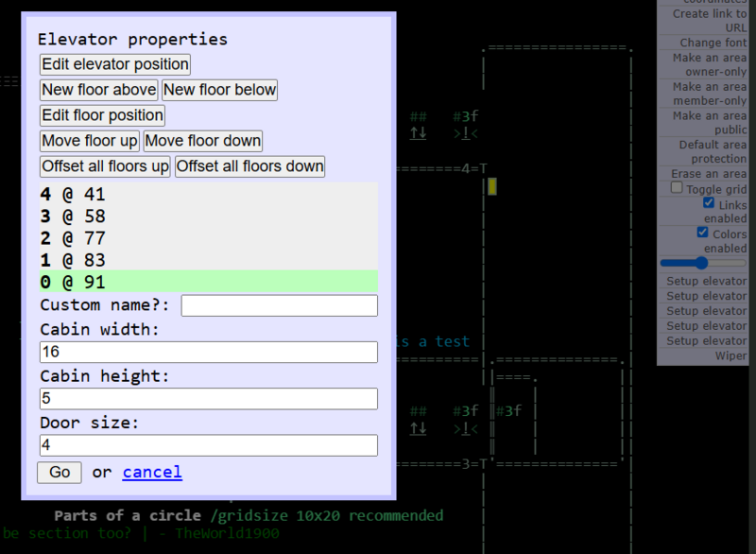Enable the Toggle grid checkbox

tap(677, 188)
